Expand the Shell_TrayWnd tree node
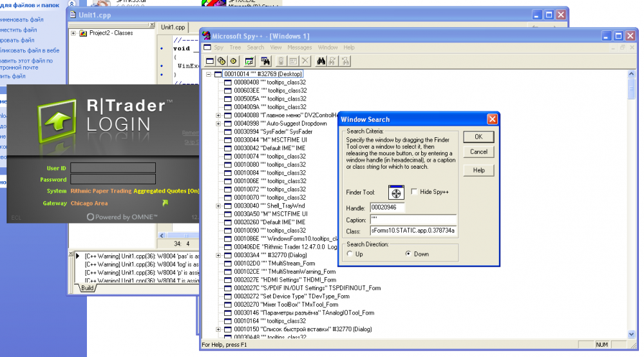This screenshot has width=644, height=357. 218,206
